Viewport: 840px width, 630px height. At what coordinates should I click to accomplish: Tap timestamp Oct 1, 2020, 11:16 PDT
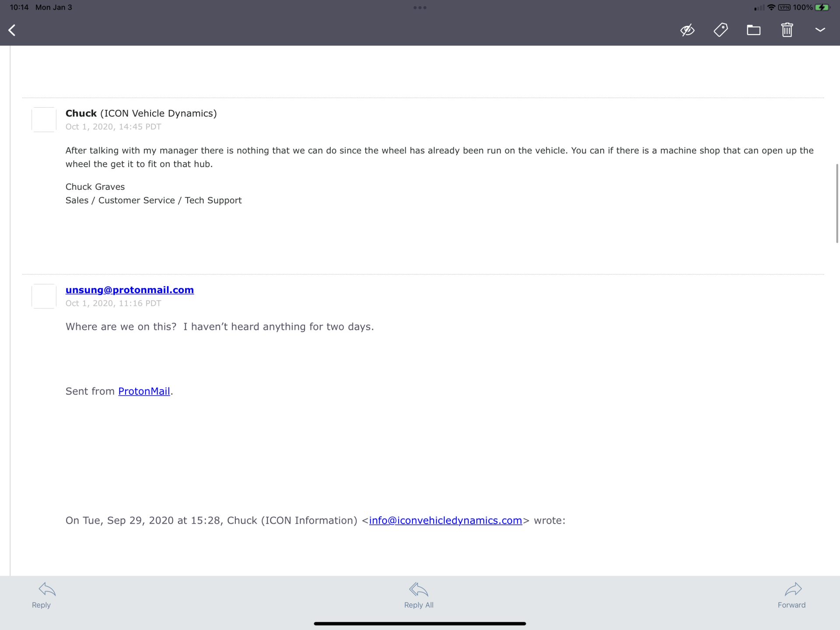point(113,304)
